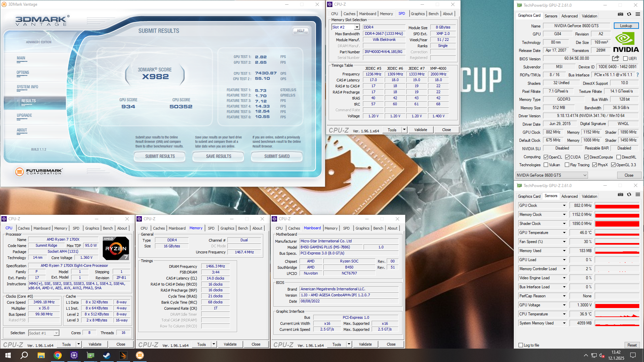Open the Bench tab in CPU-Z Memory window

pos(243,228)
